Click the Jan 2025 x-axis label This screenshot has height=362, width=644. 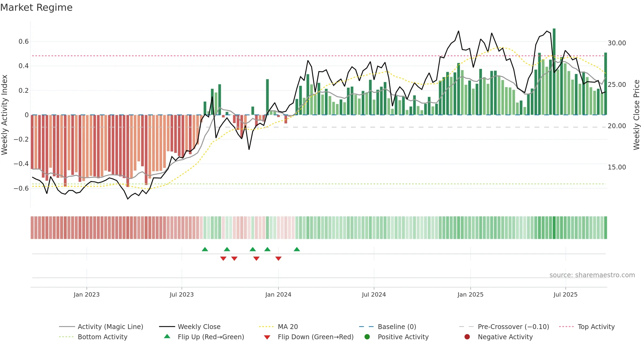tap(470, 294)
